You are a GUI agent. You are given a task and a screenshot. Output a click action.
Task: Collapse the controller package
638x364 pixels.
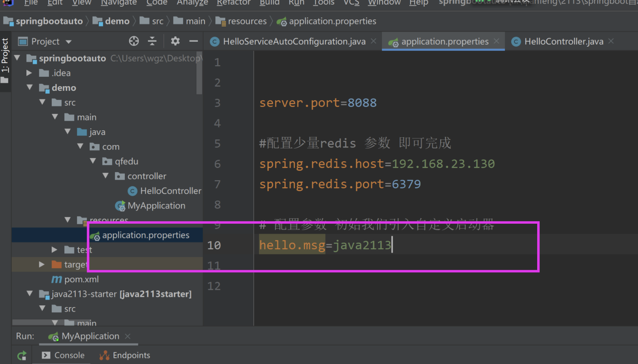(x=106, y=176)
